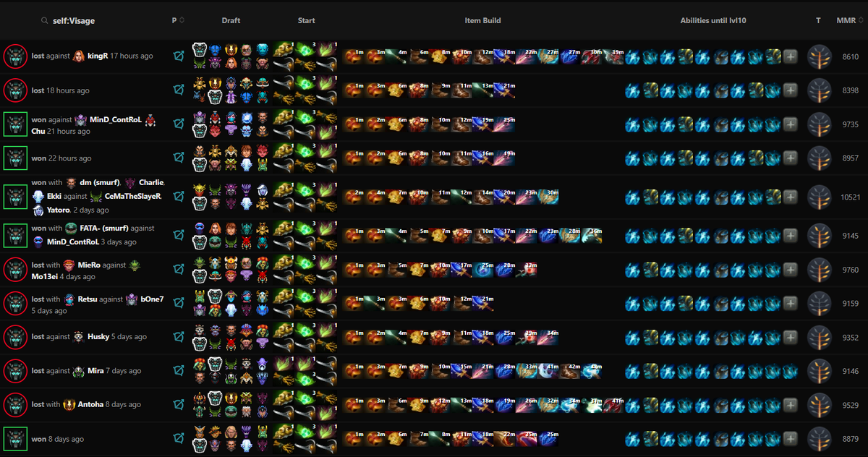Click the magnifying glass search icon
This screenshot has width=868, height=457.
click(46, 21)
